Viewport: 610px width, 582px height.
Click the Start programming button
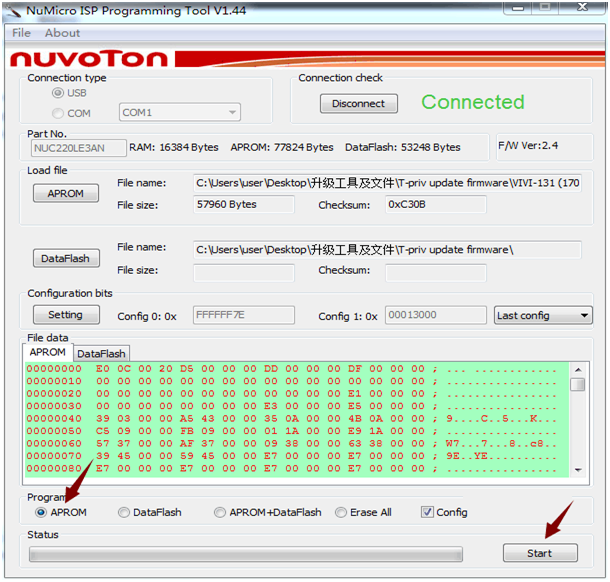pos(540,553)
